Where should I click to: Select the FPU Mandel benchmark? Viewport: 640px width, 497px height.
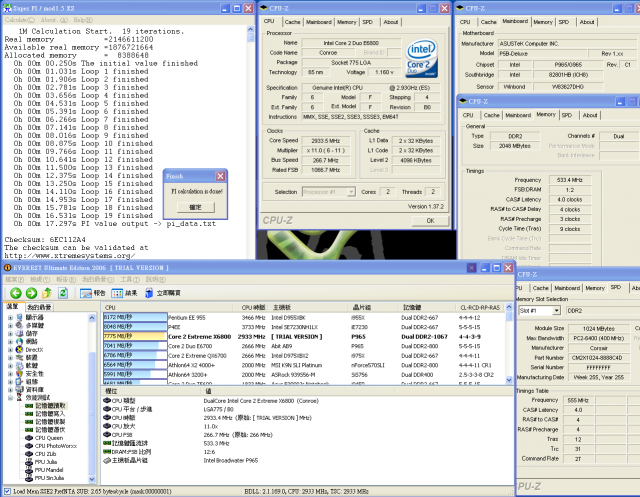(x=49, y=470)
